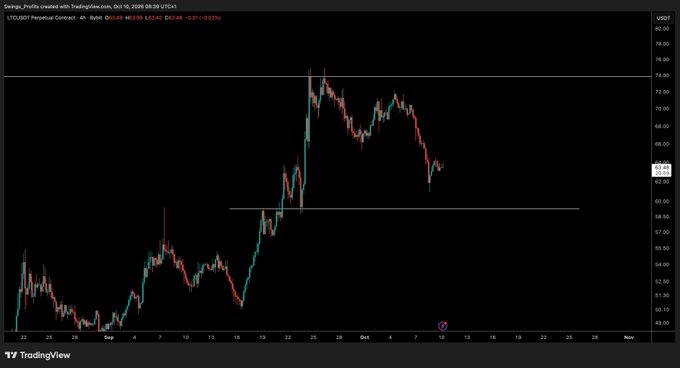Click the lightning event icon on the time axis

click(442, 326)
